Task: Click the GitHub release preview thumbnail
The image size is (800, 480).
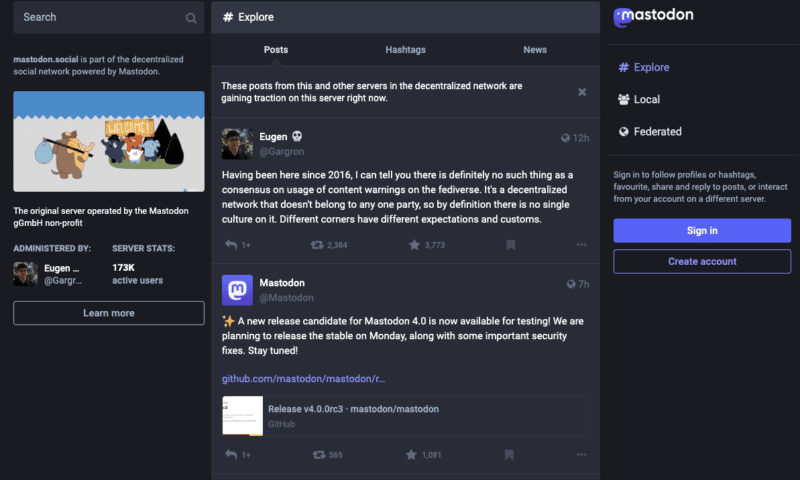Action: [242, 416]
